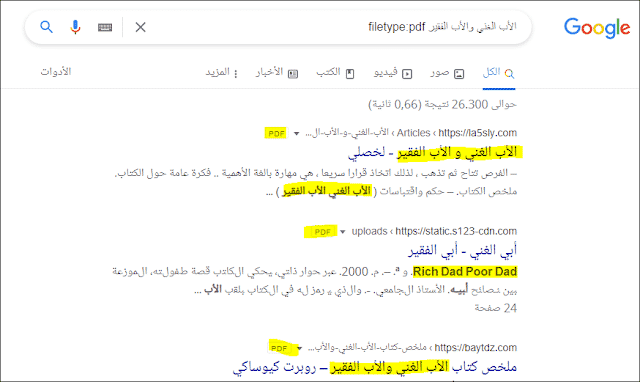
Task: Click the books tab bookmark icon
Action: point(350,74)
